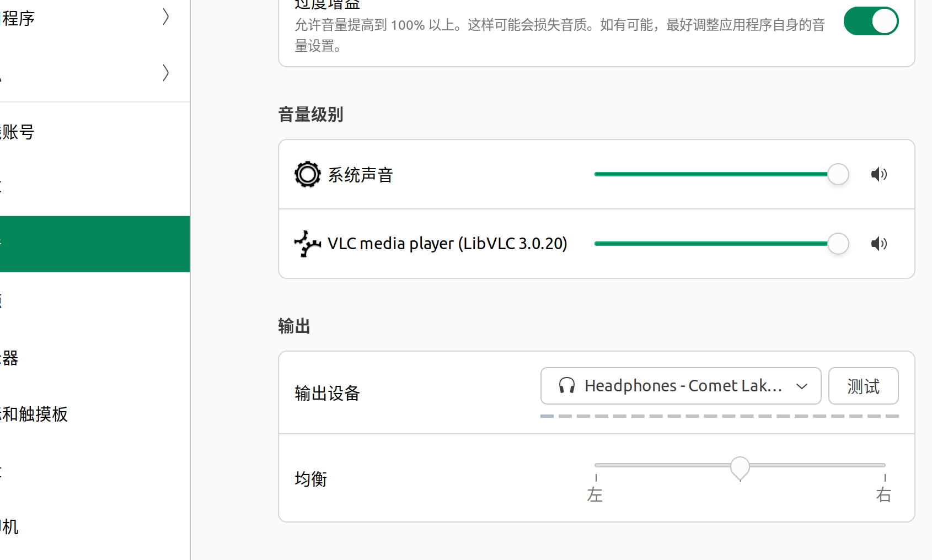Click the headphones icon in output device
This screenshot has width=932, height=560.
tap(566, 386)
